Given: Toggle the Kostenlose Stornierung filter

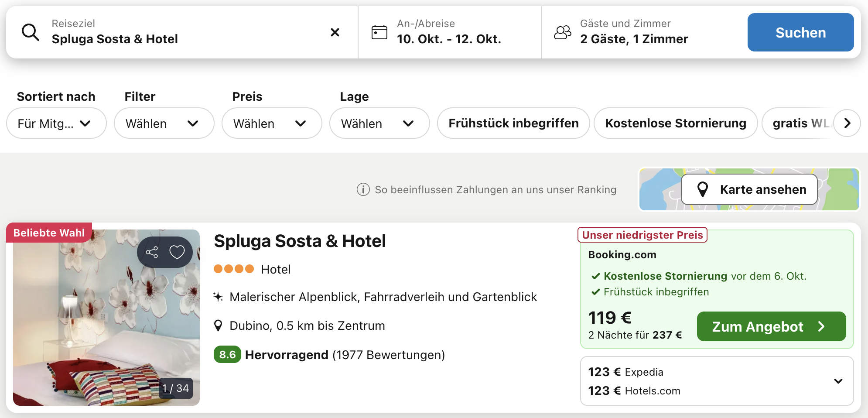Looking at the screenshot, I should (676, 123).
